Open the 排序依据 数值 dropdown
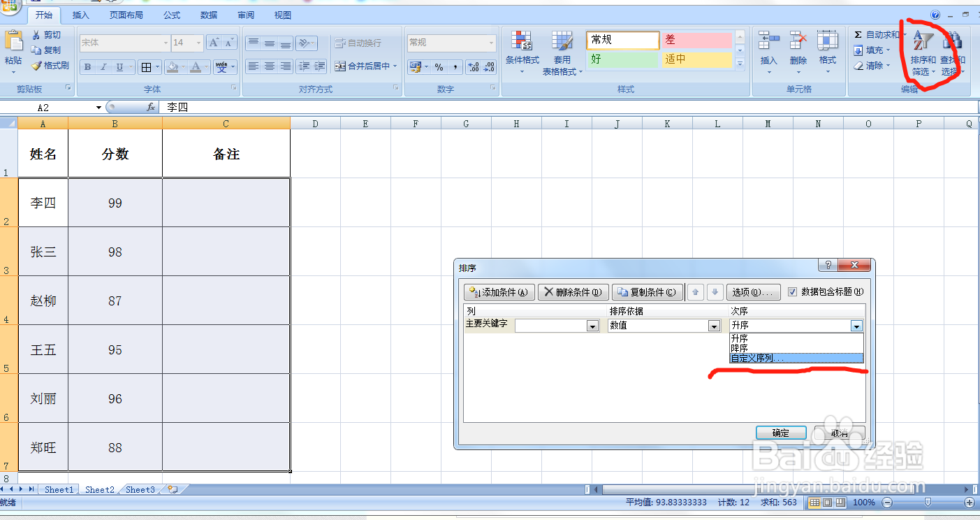Viewport: 980px width, 520px height. tap(714, 326)
